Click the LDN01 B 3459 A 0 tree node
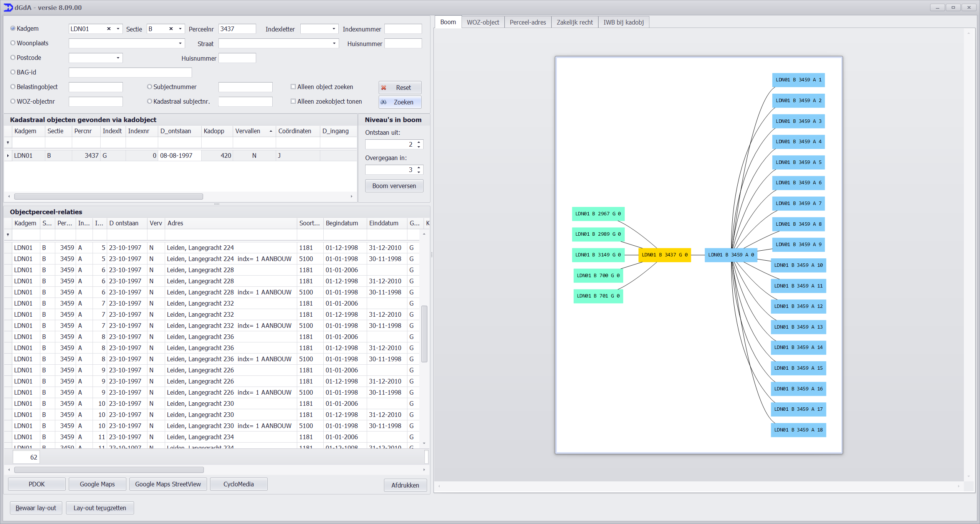This screenshot has height=524, width=980. (731, 255)
